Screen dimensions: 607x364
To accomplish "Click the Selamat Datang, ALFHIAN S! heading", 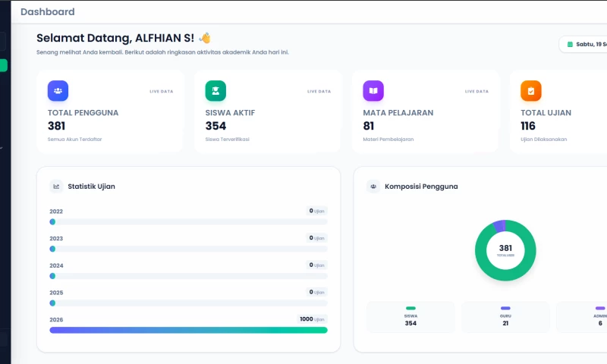I will point(115,38).
